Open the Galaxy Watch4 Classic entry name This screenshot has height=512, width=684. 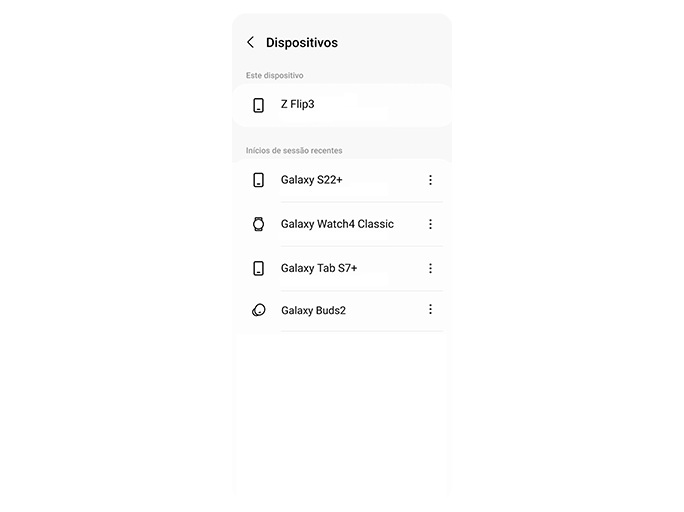[x=337, y=224]
